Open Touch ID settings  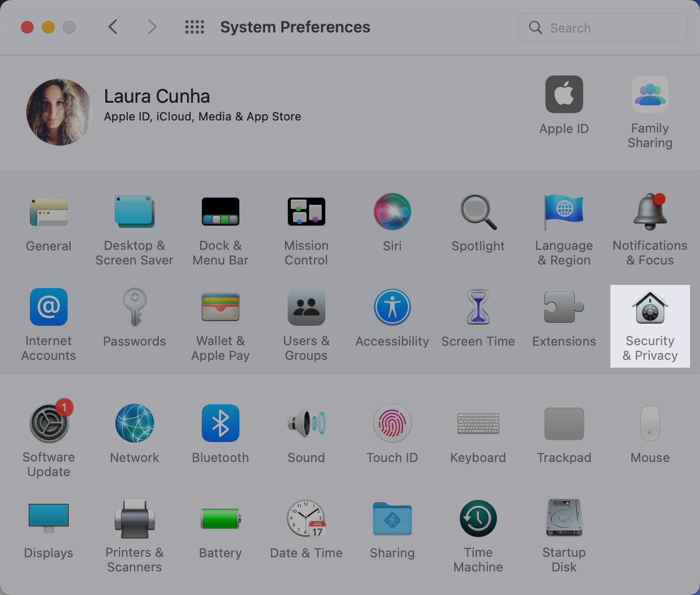[392, 435]
